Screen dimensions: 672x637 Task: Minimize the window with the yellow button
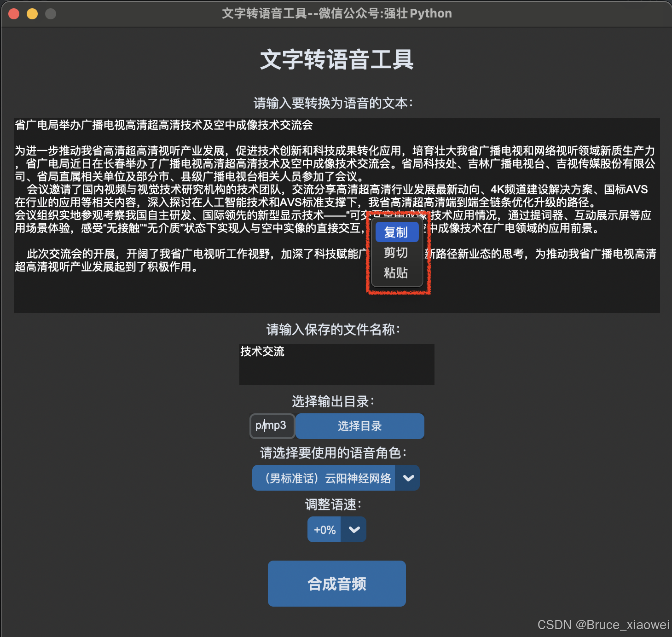click(32, 14)
